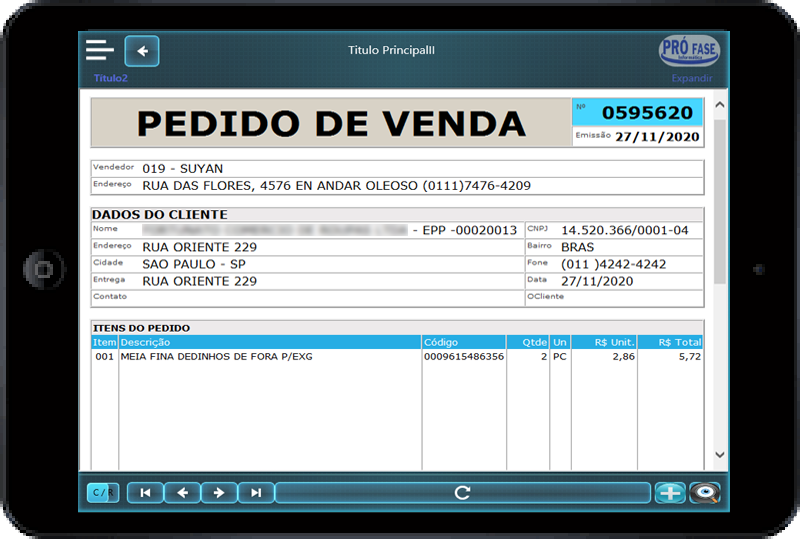This screenshot has width=800, height=539.
Task: Click MEIA FINA DEDINHOS DE FORA description
Action: 216,356
